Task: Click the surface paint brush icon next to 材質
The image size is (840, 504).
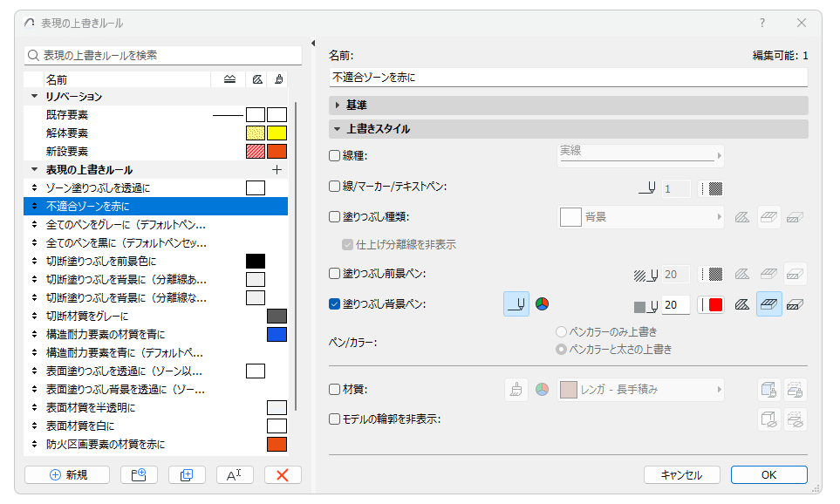Action: pyautogui.click(x=516, y=389)
